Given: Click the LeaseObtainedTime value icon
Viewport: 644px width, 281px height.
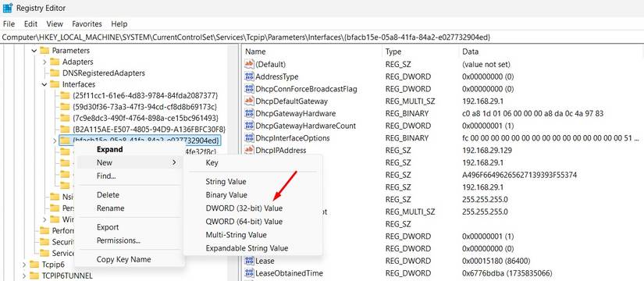Looking at the screenshot, I should pos(249,273).
